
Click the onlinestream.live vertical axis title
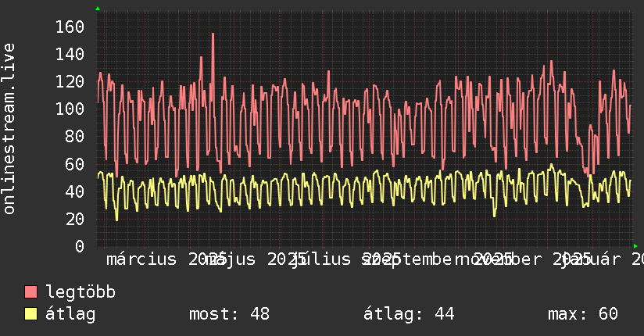9,129
